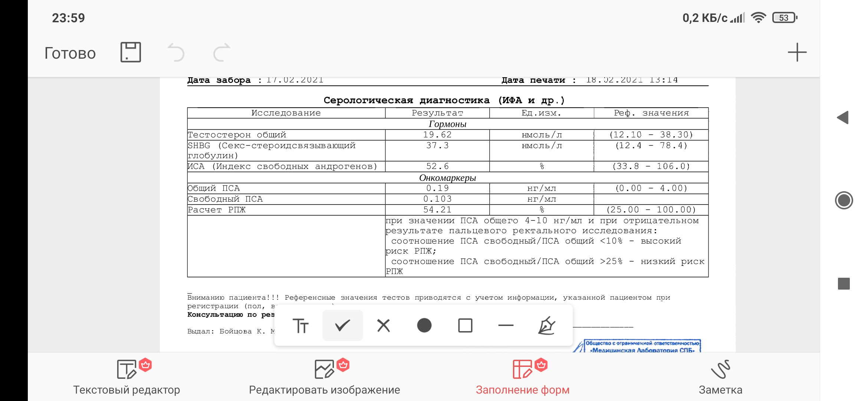Open the Редактировать изображение tab

(x=325, y=377)
